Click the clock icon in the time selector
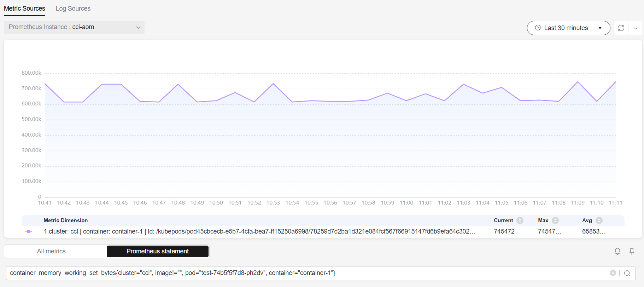Screen dimensions: 644x287 538,28
